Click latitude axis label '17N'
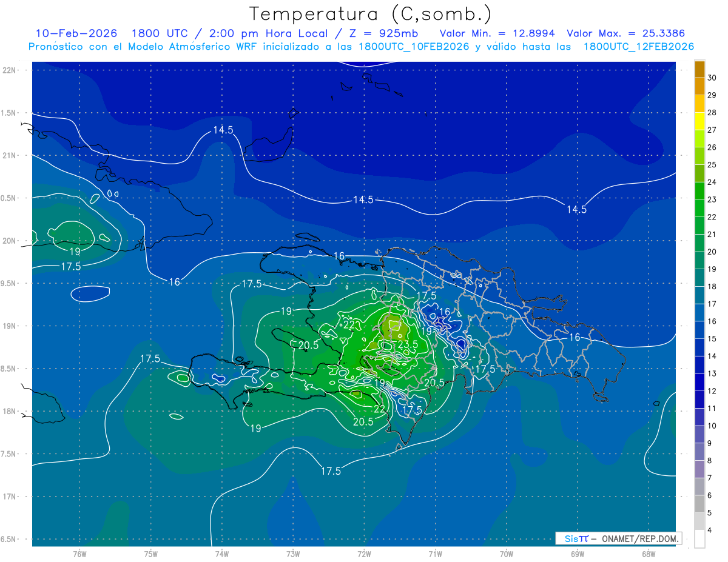The height and width of the screenshot is (562, 728). [9, 497]
